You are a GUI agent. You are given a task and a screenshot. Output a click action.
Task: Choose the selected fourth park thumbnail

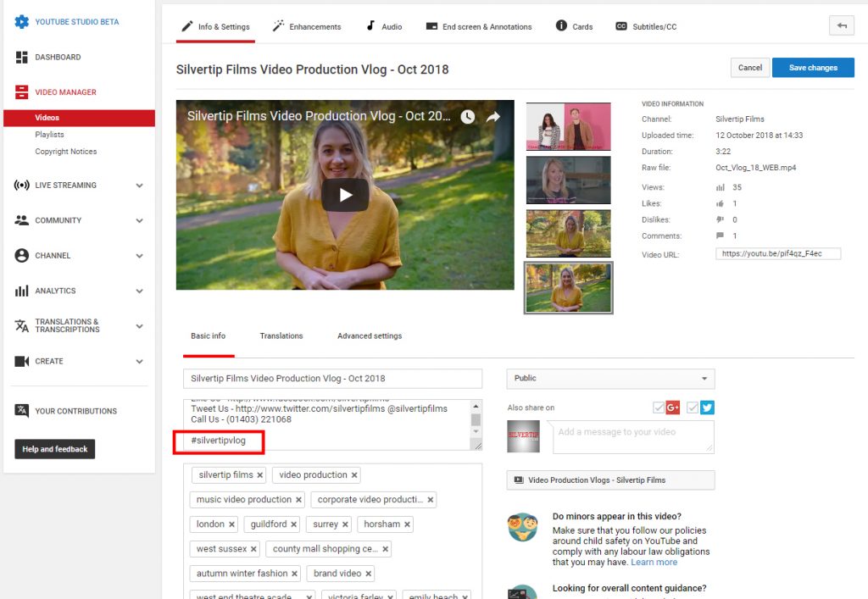[568, 287]
